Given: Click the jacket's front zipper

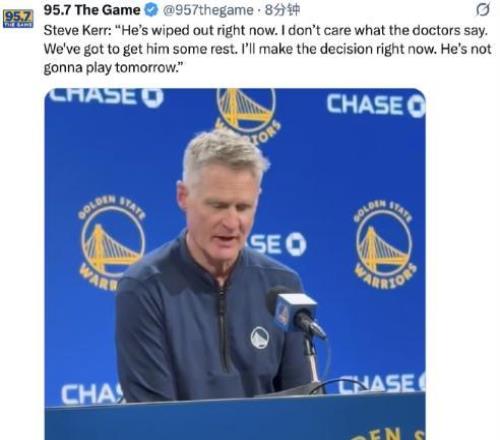Looking at the screenshot, I should (x=223, y=328).
